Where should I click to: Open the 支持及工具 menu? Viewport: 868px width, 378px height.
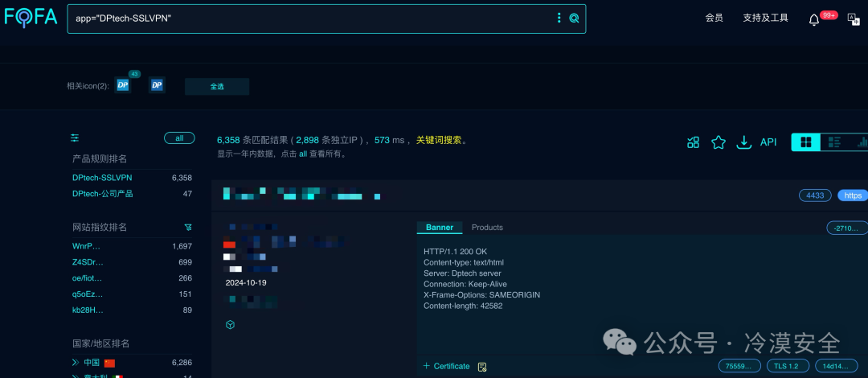pos(766,18)
